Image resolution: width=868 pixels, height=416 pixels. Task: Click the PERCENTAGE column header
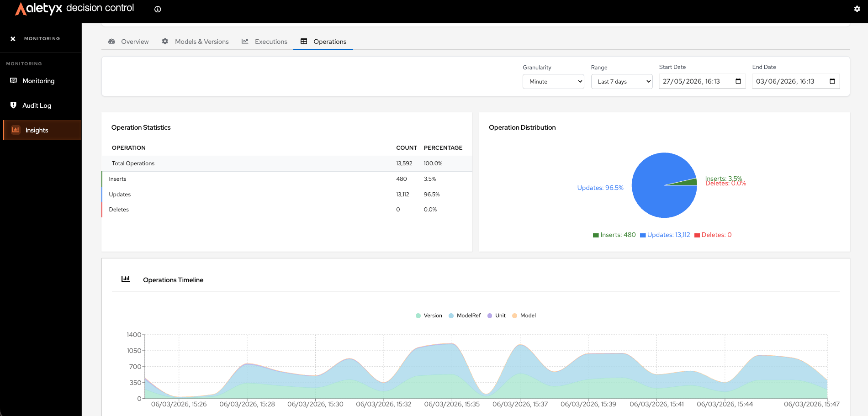(443, 148)
